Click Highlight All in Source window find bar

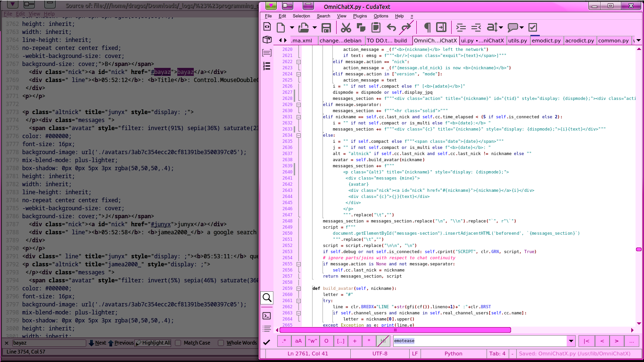(153, 343)
